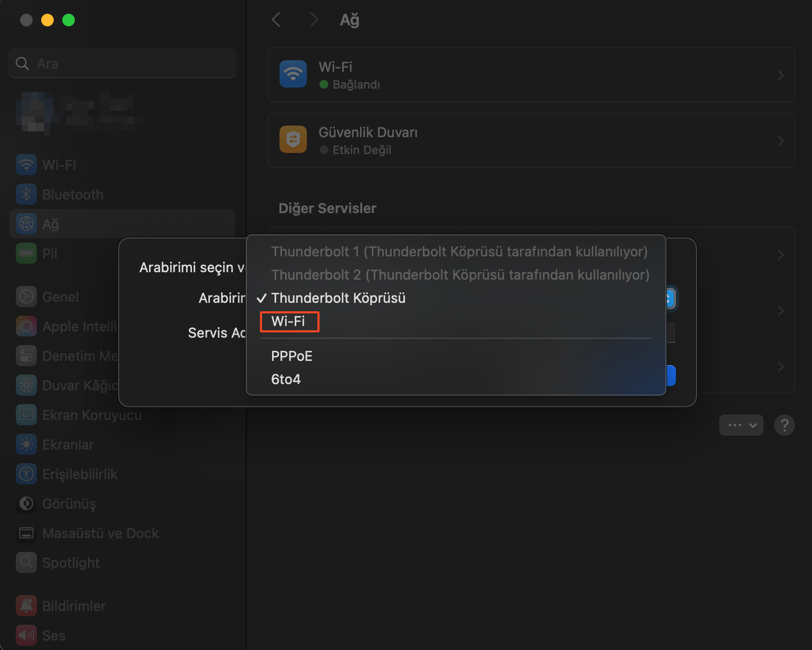Select Ekran Koruyucu label in sidebar
Viewport: 812px width, 650px height.
[x=92, y=415]
